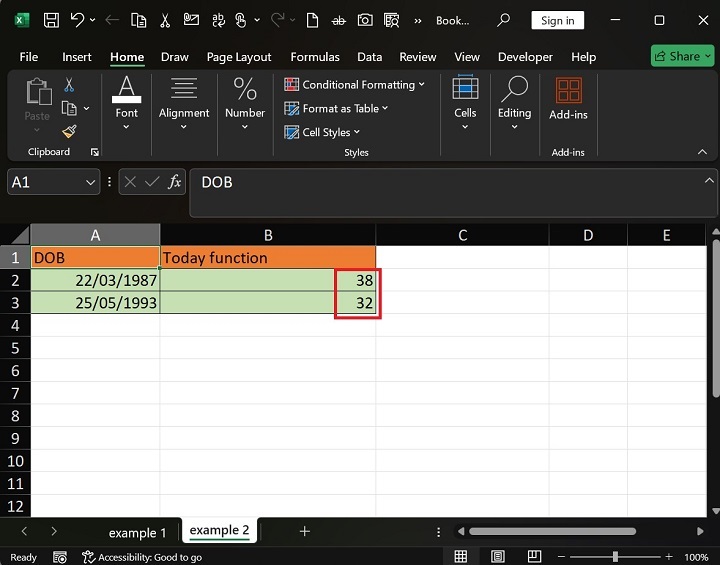This screenshot has height=565, width=720.
Task: Click the Sign in button
Action: 557,20
